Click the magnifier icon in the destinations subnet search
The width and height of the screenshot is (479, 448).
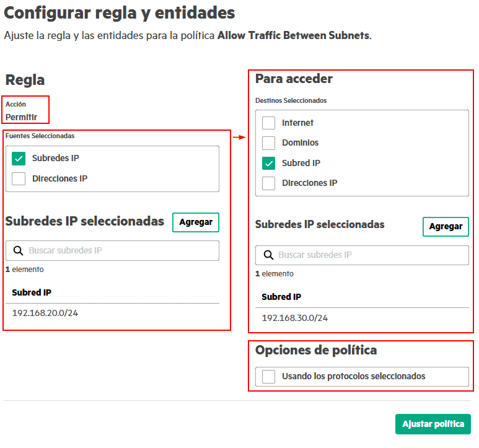click(268, 255)
